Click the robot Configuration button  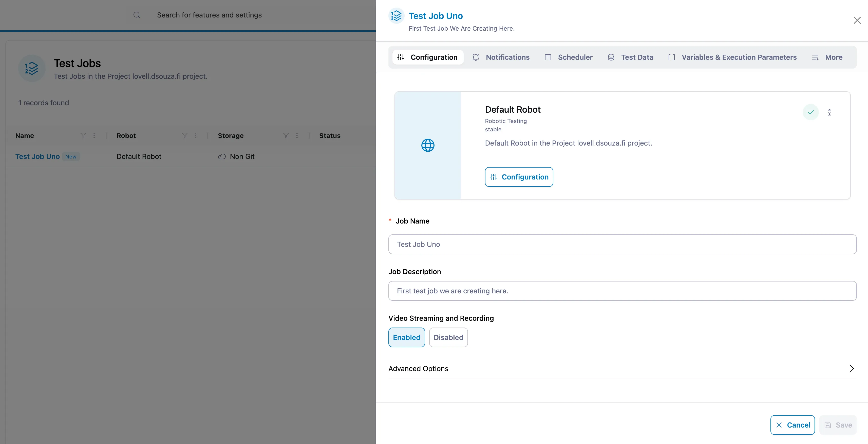coord(519,177)
